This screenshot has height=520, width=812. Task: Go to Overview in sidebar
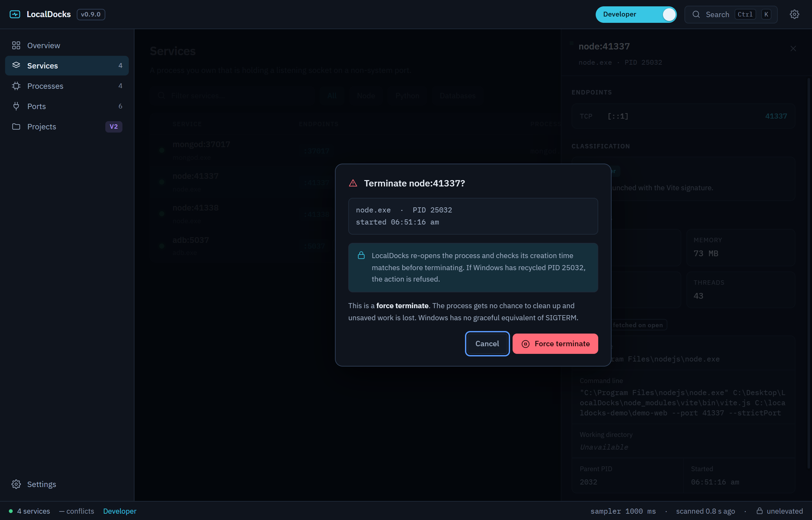tap(67, 45)
